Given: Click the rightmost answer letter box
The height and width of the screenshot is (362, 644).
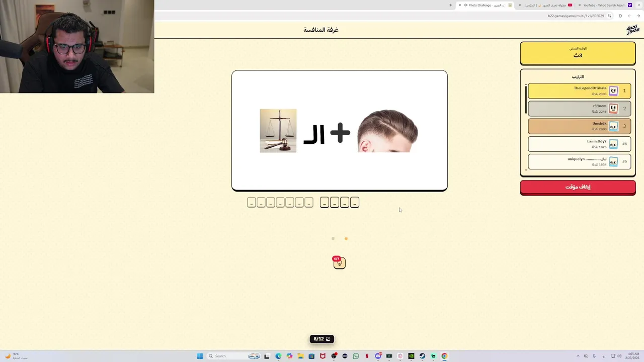Looking at the screenshot, I should pyautogui.click(x=355, y=203).
